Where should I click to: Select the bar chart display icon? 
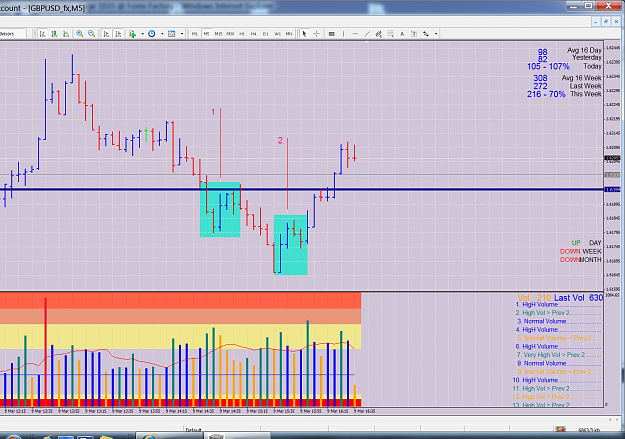point(42,34)
